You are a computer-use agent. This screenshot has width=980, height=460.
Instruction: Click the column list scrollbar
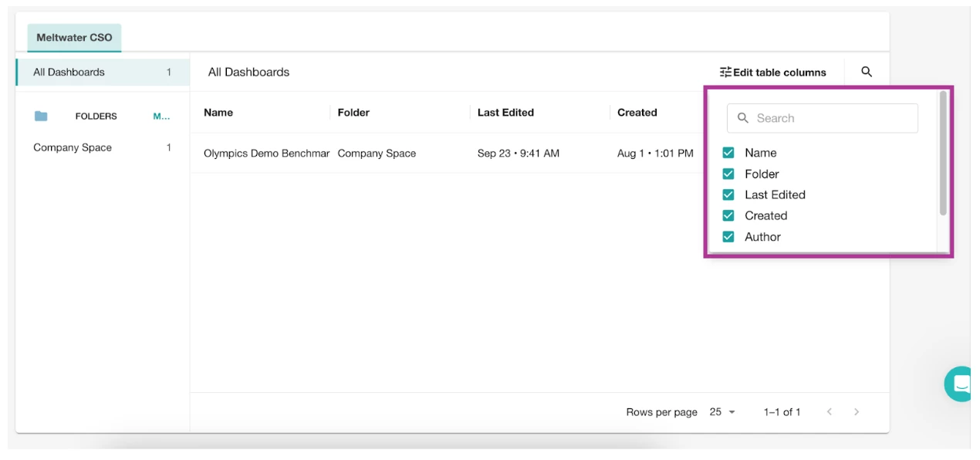click(943, 154)
